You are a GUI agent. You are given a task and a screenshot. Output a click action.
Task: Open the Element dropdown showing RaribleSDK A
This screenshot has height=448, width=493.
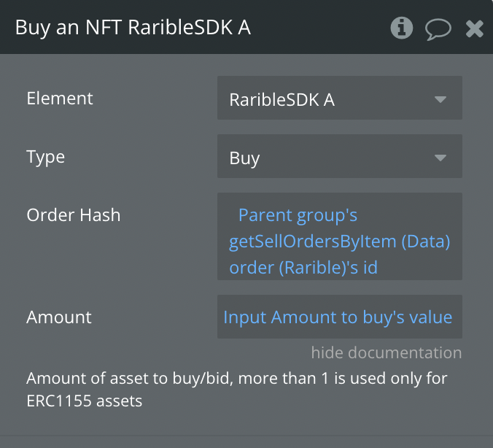[x=328, y=99]
